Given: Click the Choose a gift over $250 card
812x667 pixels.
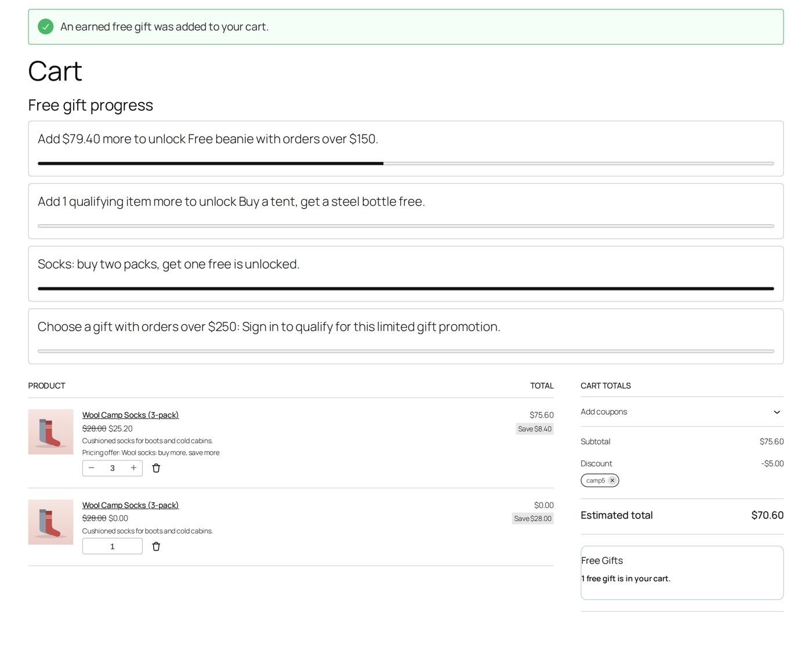Looking at the screenshot, I should (x=406, y=336).
